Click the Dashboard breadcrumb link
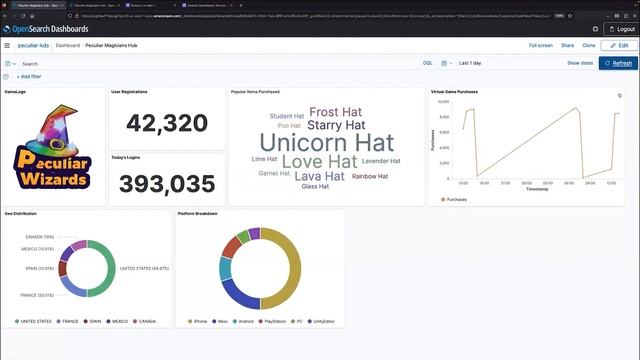 (68, 45)
